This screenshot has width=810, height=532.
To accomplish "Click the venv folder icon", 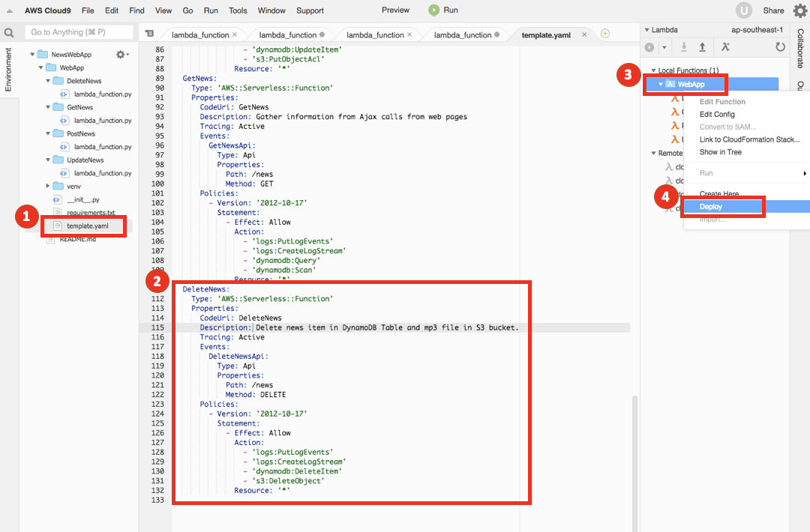I will [58, 187].
